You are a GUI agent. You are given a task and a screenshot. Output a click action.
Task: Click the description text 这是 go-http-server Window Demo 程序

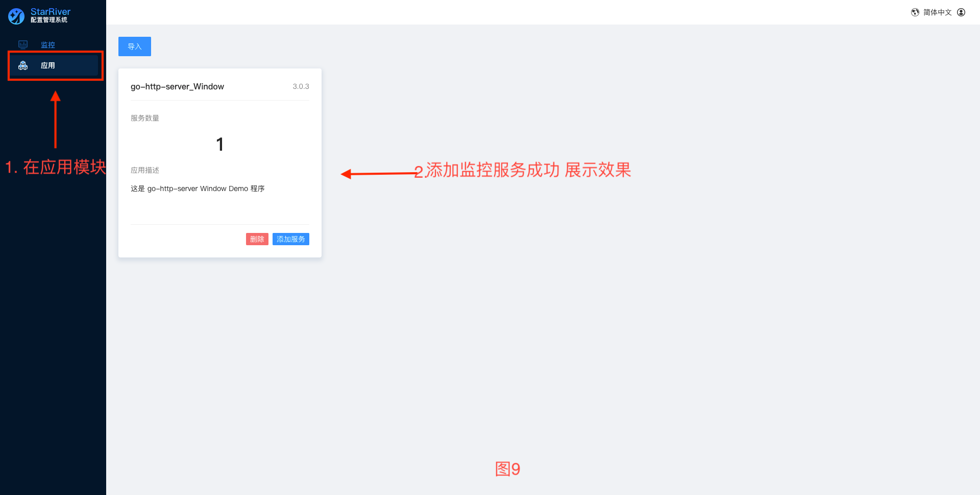(198, 188)
